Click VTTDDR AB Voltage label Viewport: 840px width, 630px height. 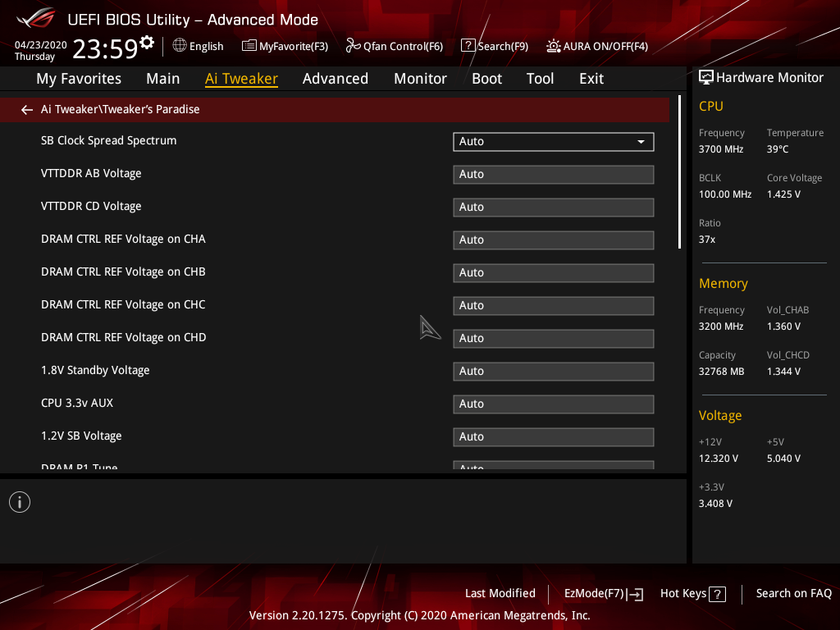(91, 174)
